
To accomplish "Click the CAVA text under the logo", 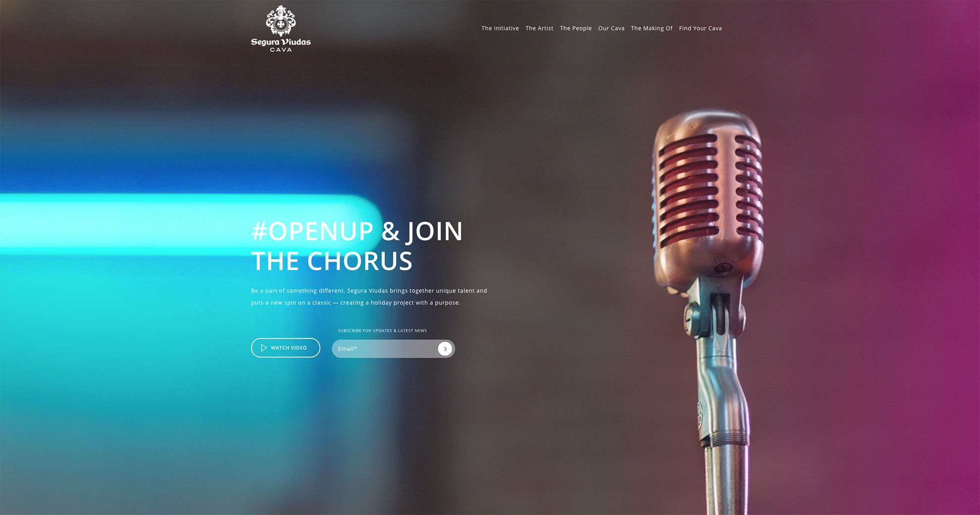I will tap(281, 49).
